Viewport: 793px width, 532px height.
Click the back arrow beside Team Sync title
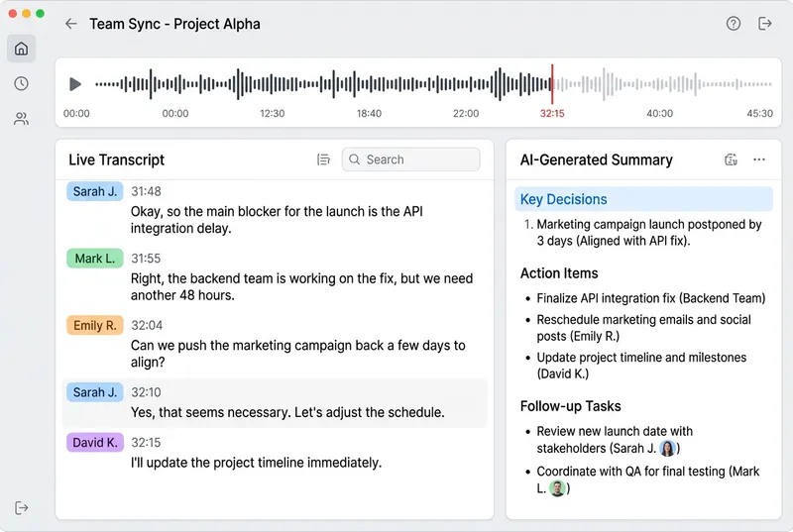click(x=70, y=24)
